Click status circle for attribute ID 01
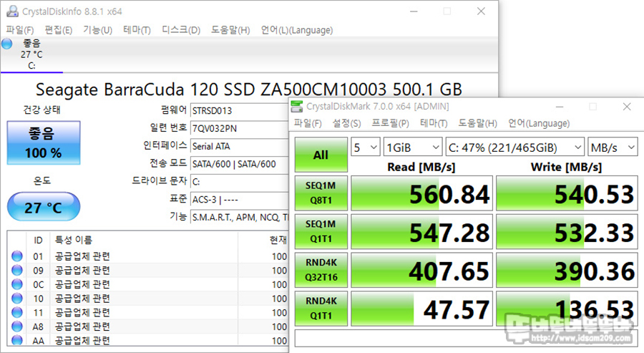The image size is (644, 353). point(17,256)
